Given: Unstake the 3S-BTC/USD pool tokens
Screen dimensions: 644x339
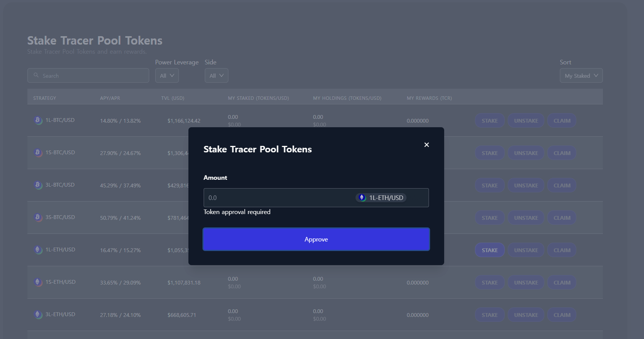Looking at the screenshot, I should point(526,218).
